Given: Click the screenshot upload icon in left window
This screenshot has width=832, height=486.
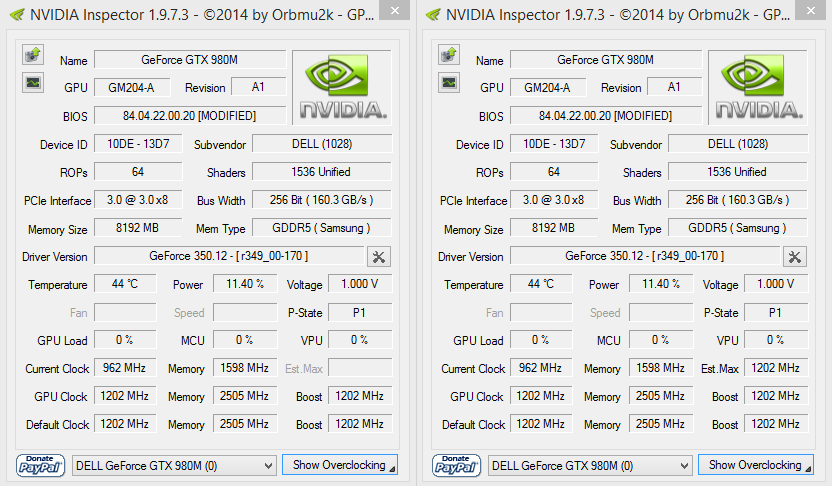Looking at the screenshot, I should point(32,55).
